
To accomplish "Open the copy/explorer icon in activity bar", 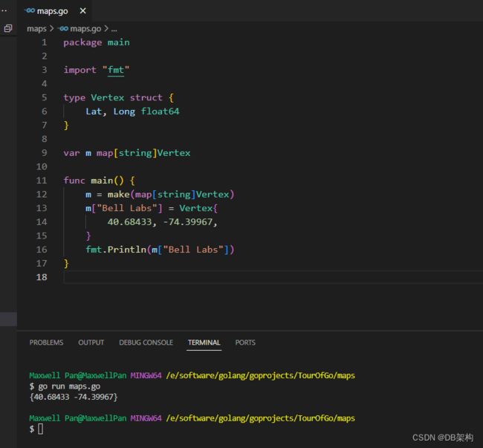I will pyautogui.click(x=8, y=29).
